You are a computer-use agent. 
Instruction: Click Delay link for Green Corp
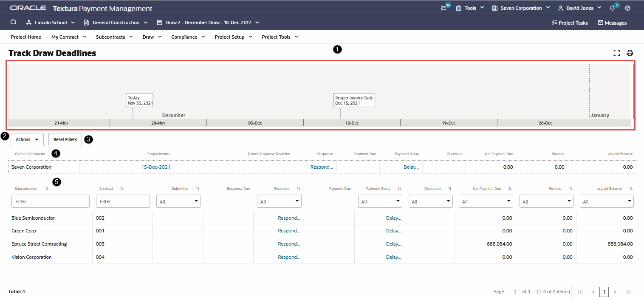[x=393, y=231]
